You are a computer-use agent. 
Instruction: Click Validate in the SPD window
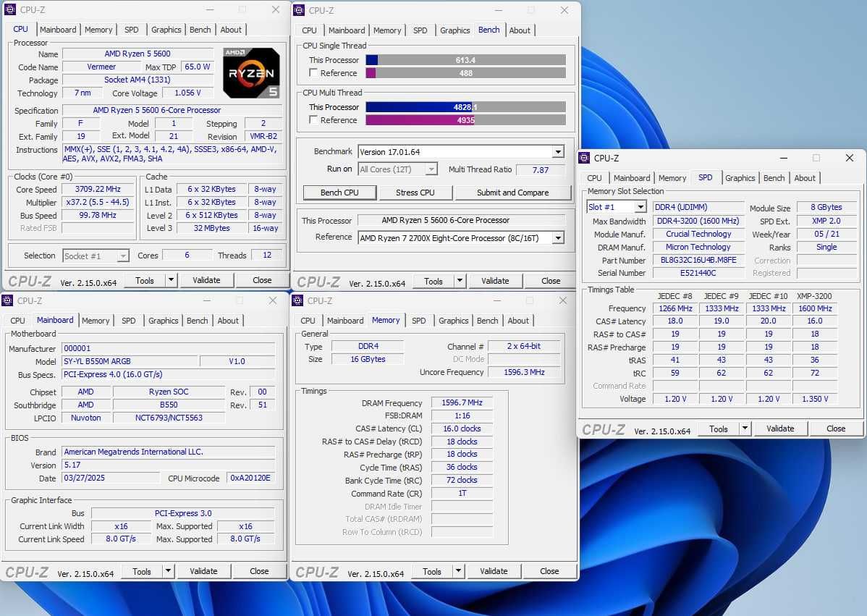click(x=780, y=429)
